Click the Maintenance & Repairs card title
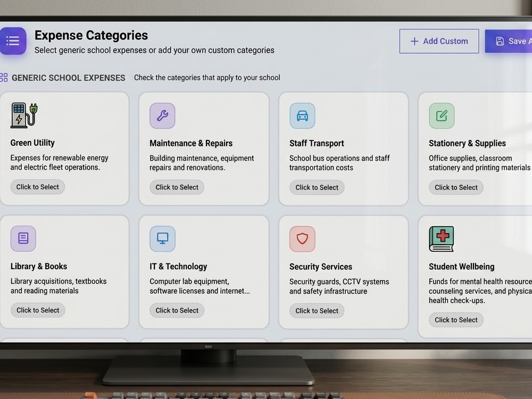The height and width of the screenshot is (399, 532). click(191, 143)
